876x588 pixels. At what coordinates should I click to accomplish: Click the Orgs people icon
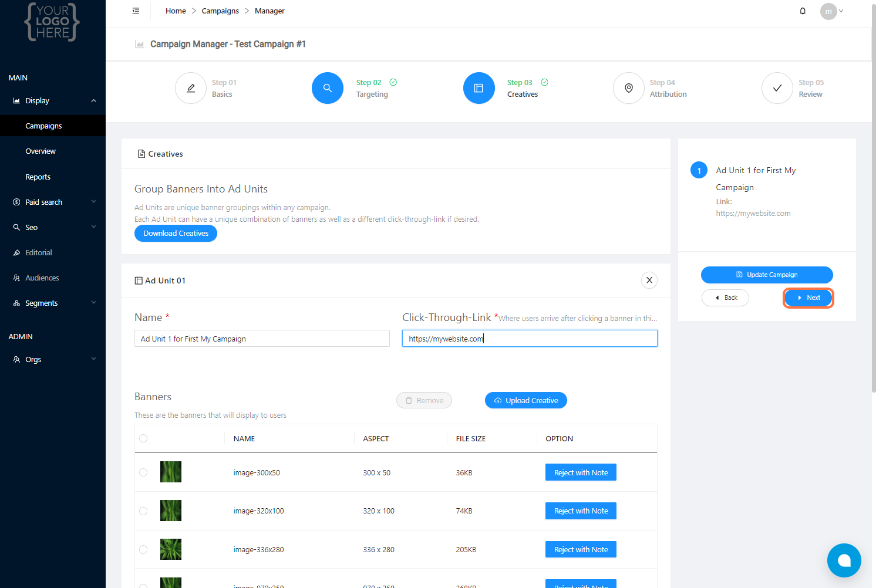pyautogui.click(x=16, y=359)
